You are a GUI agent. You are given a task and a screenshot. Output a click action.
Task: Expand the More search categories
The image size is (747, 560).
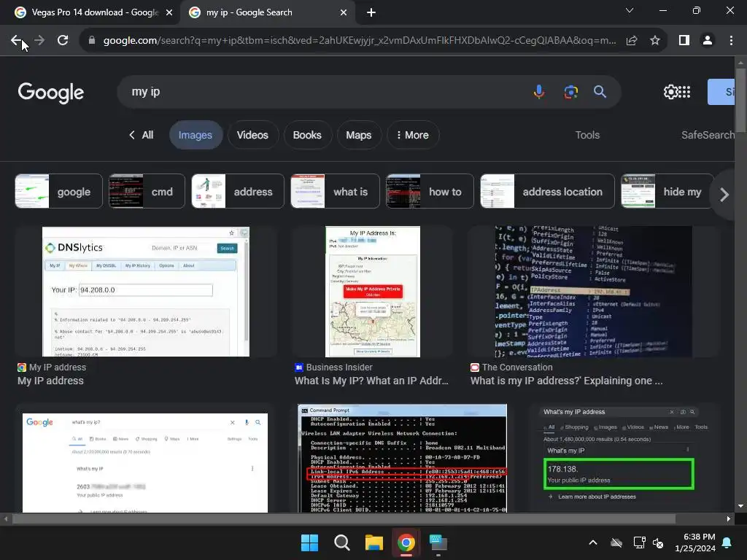(x=413, y=135)
